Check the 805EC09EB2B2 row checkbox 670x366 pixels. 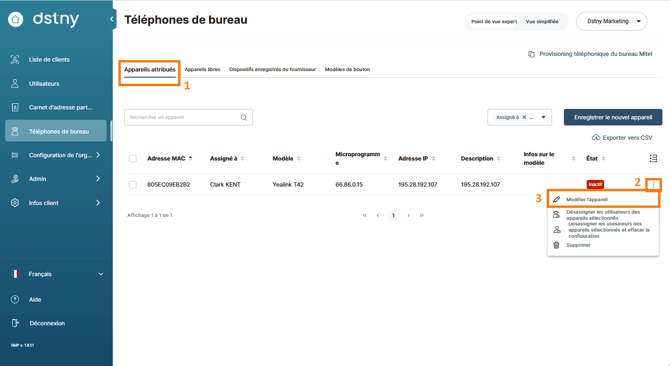pos(133,184)
